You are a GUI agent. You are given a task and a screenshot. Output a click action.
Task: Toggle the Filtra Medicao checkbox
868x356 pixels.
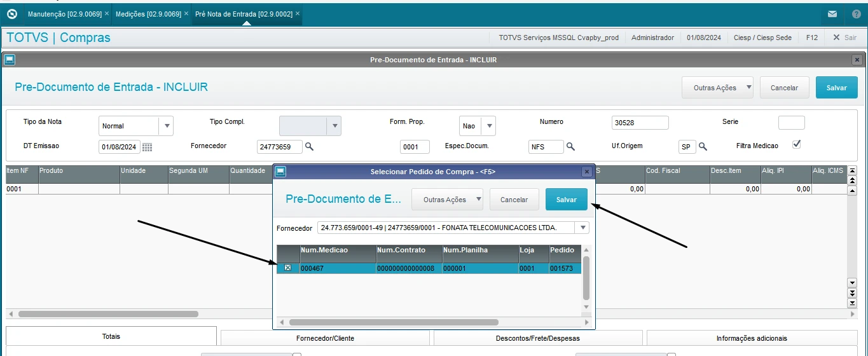(796, 145)
